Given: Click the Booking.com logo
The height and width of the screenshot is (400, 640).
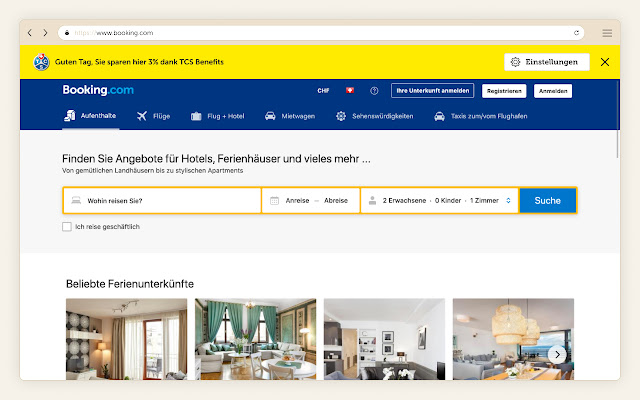Looking at the screenshot, I should tap(98, 90).
